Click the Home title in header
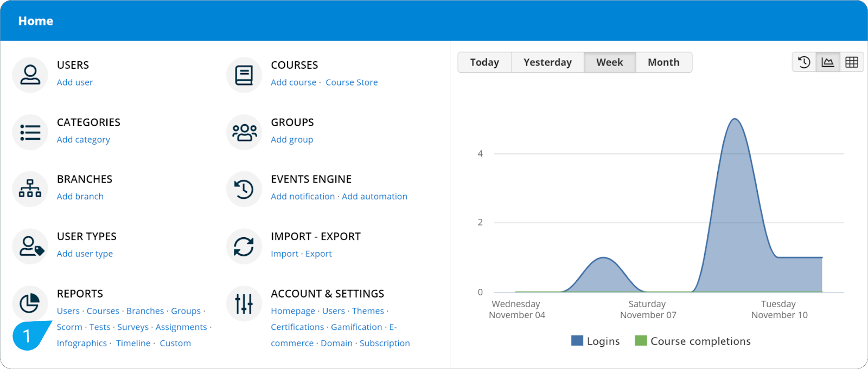The width and height of the screenshot is (868, 369). click(x=36, y=21)
